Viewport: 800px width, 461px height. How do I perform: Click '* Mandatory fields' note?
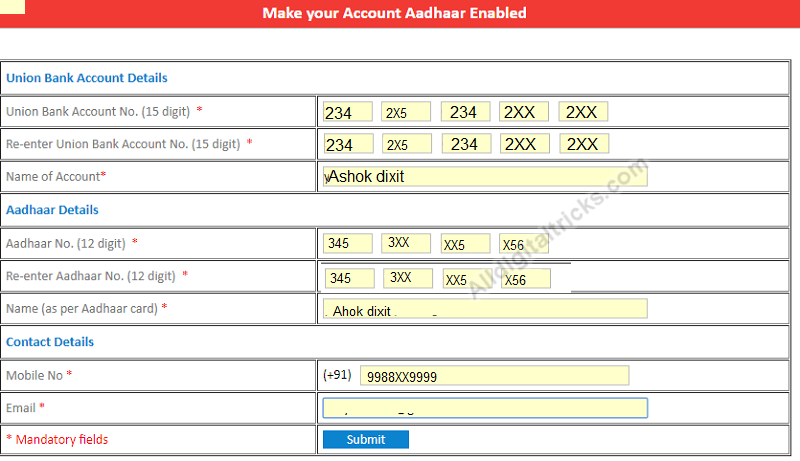point(57,440)
